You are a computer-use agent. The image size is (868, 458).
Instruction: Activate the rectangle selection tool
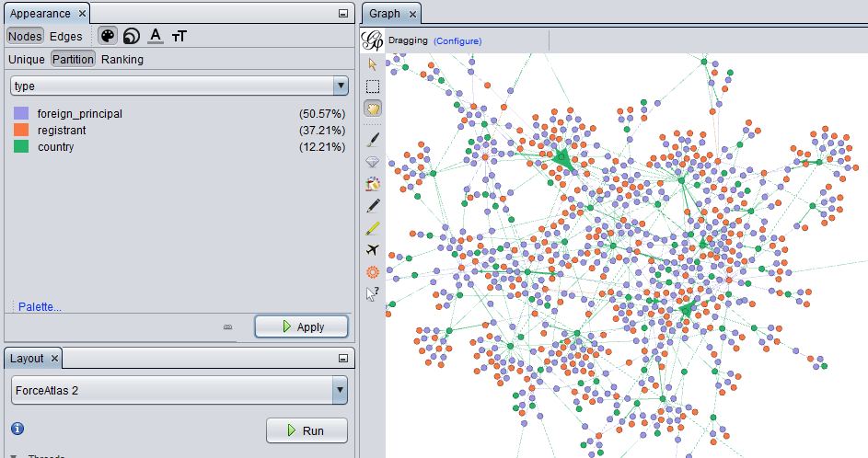tap(373, 86)
